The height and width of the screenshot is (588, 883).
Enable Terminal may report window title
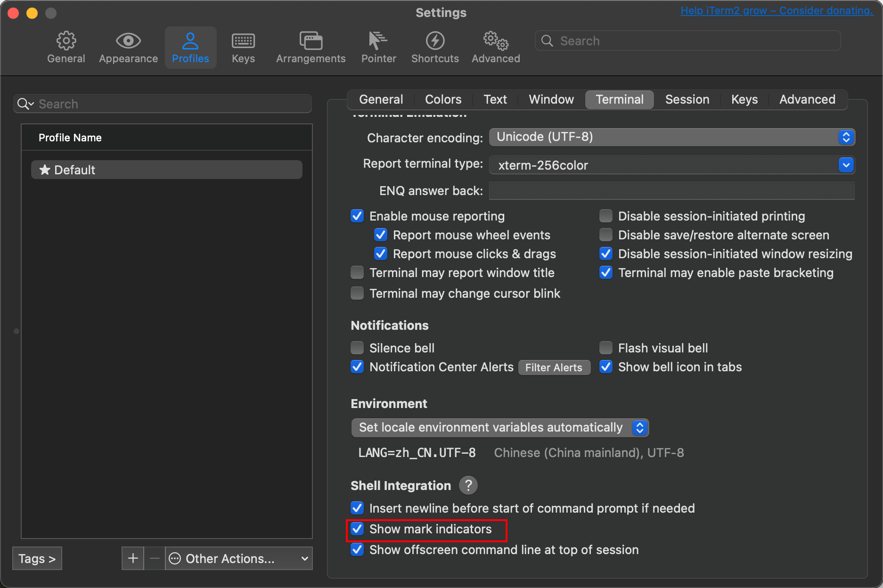[357, 273]
